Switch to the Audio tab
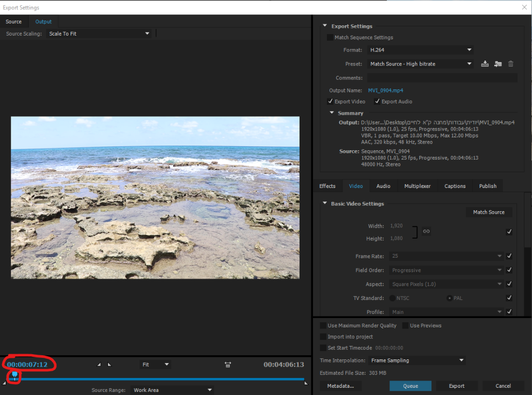This screenshot has width=532, height=395. pos(383,186)
